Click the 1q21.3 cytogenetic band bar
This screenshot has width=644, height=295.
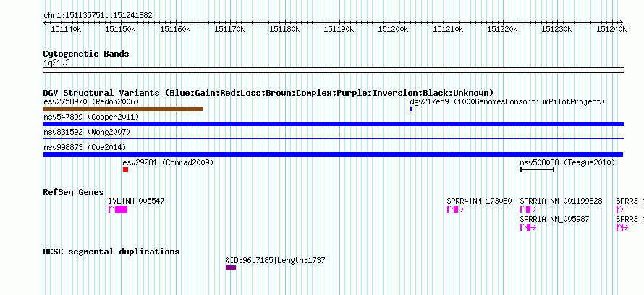[x=333, y=70]
